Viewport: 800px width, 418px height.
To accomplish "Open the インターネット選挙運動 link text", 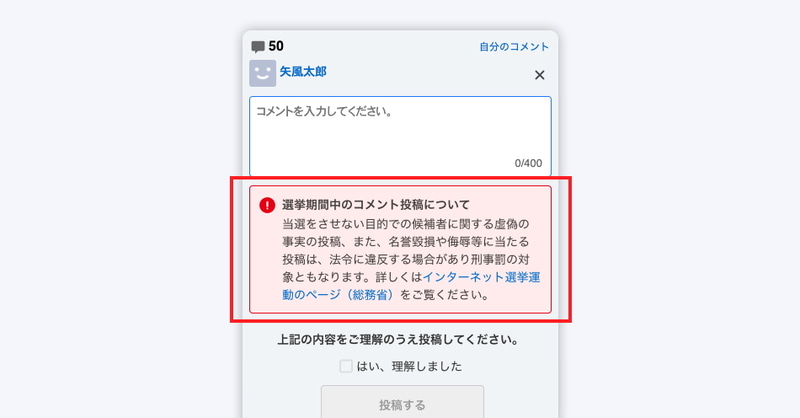I will pyautogui.click(x=482, y=277).
